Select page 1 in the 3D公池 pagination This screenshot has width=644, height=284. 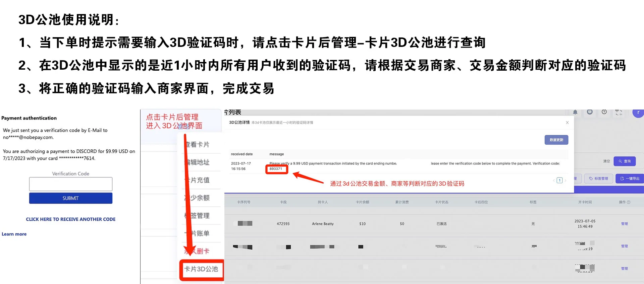559,181
